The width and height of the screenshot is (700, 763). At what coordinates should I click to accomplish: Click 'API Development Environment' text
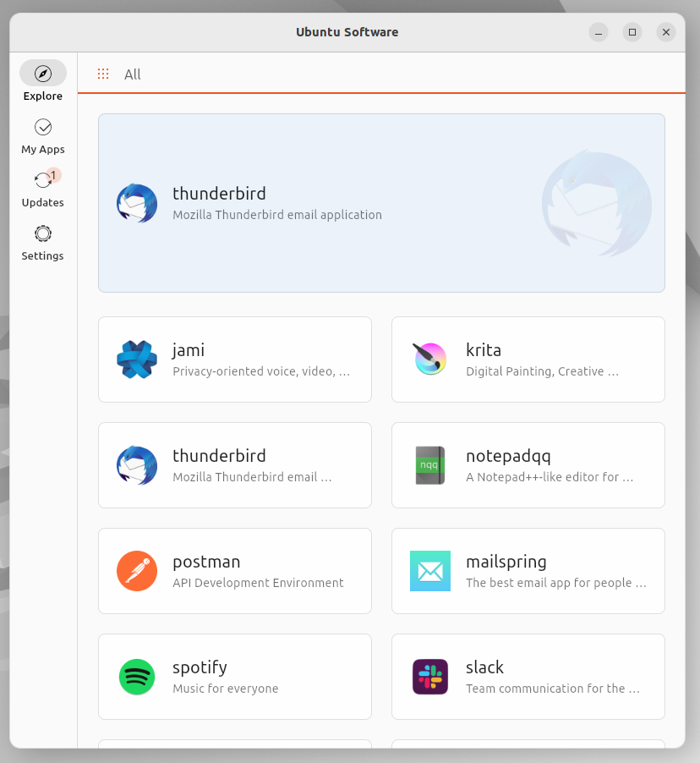tap(258, 583)
